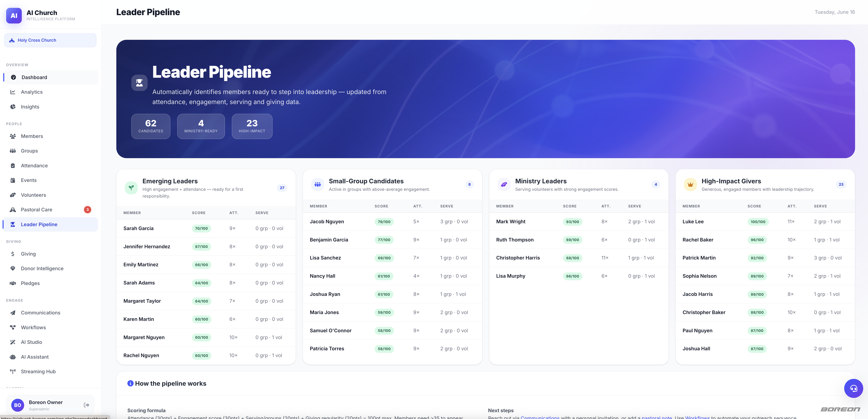Screen dimensions: 868x419
Task: Click the Ministry Leaders hands icon
Action: pos(504,185)
